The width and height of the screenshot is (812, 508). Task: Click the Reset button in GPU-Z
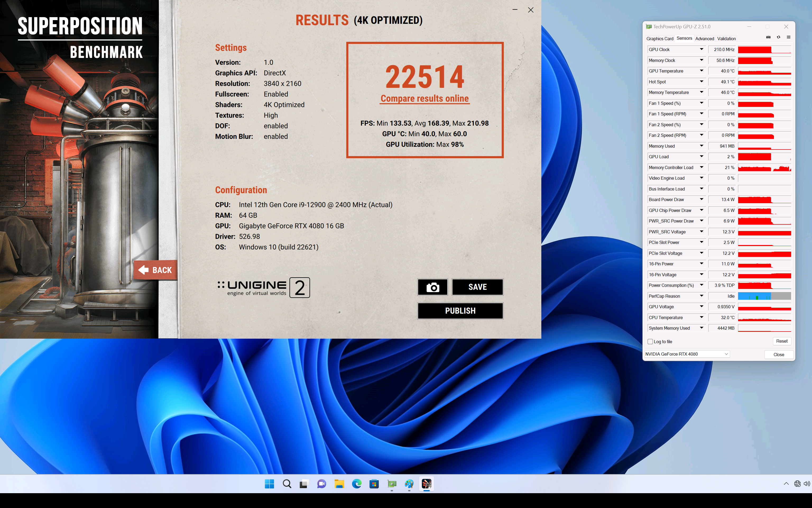(782, 341)
